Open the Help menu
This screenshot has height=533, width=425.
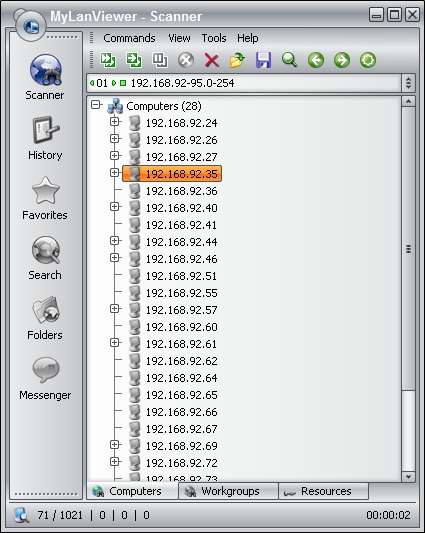point(248,38)
